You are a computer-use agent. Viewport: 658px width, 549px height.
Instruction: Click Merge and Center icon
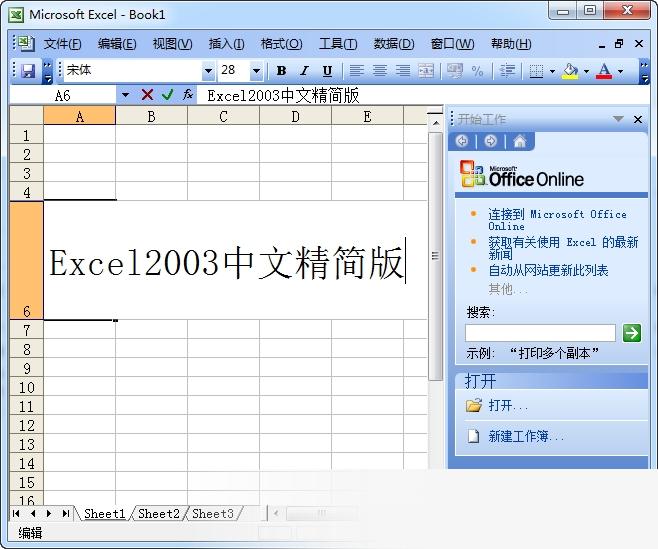(426, 71)
